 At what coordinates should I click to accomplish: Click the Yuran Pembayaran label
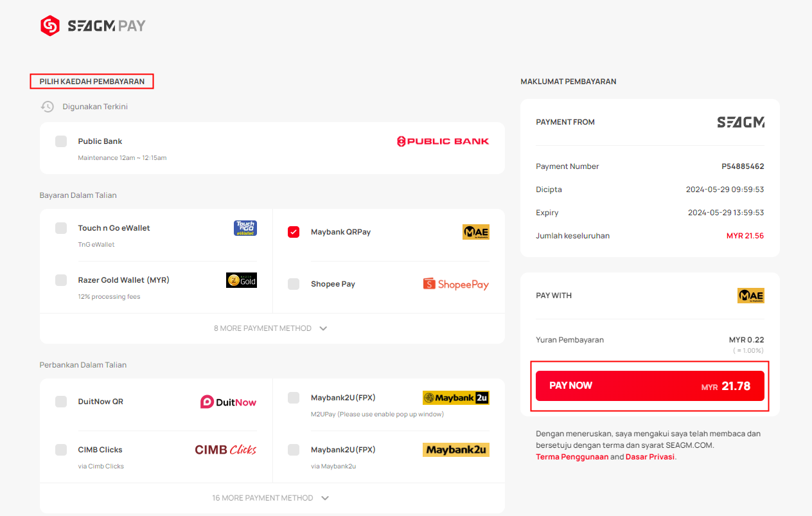click(x=570, y=340)
